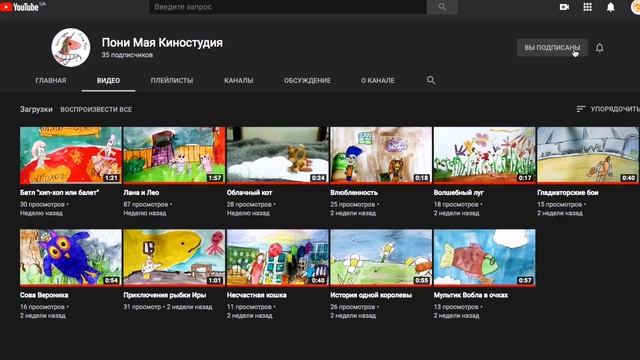Click the search magnifier button

coord(442,7)
